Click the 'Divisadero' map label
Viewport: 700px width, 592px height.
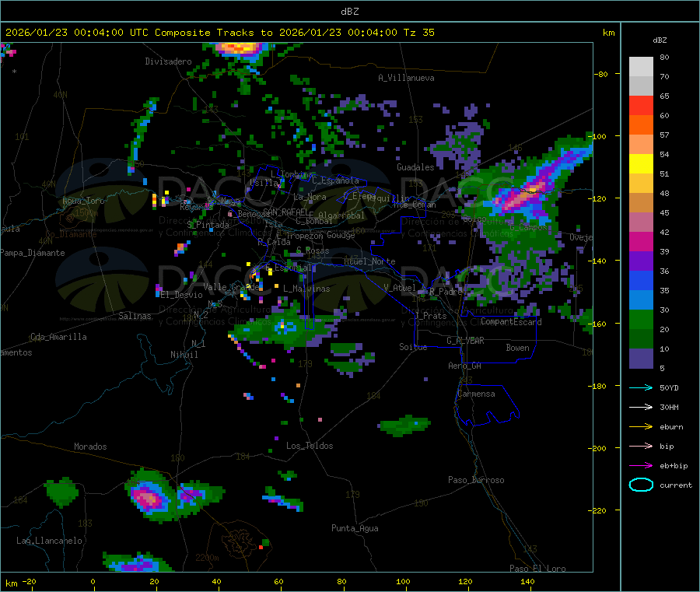[168, 61]
